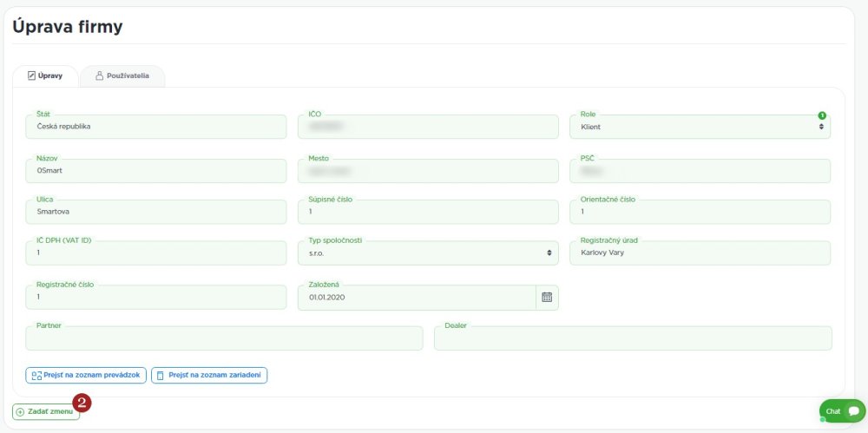This screenshot has height=433, width=868.
Task: Click the red step 2 marker badge
Action: click(82, 402)
